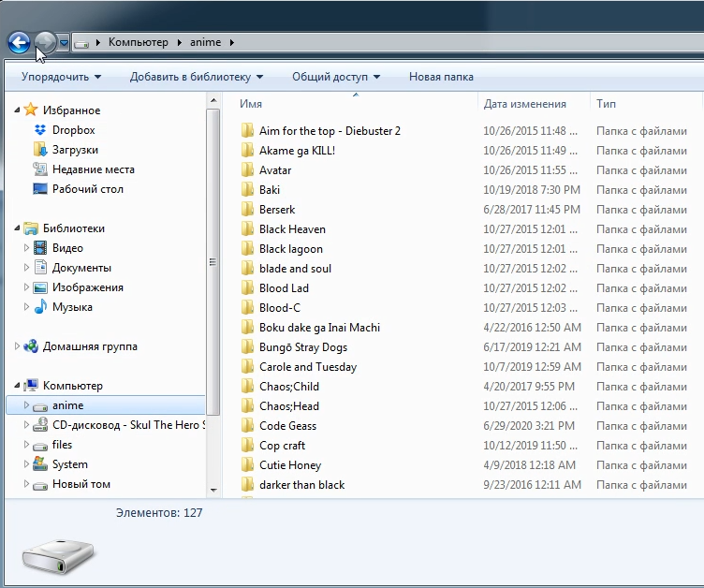
Task: Select the Aim for the top - Diebuster 2 folder
Action: [x=330, y=131]
